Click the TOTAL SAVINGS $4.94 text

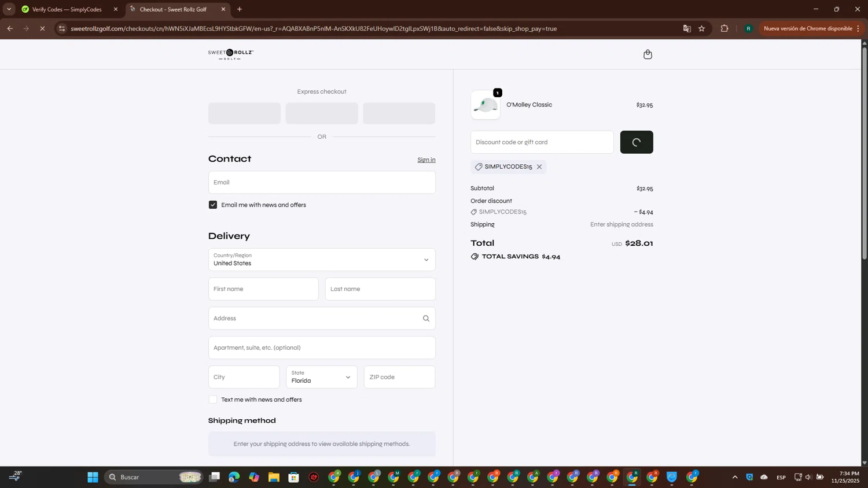point(521,257)
